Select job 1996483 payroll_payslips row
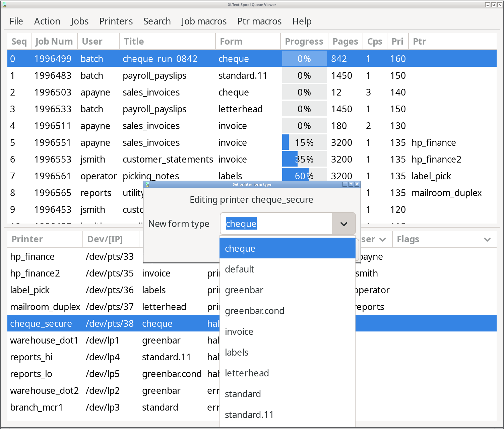 point(252,75)
